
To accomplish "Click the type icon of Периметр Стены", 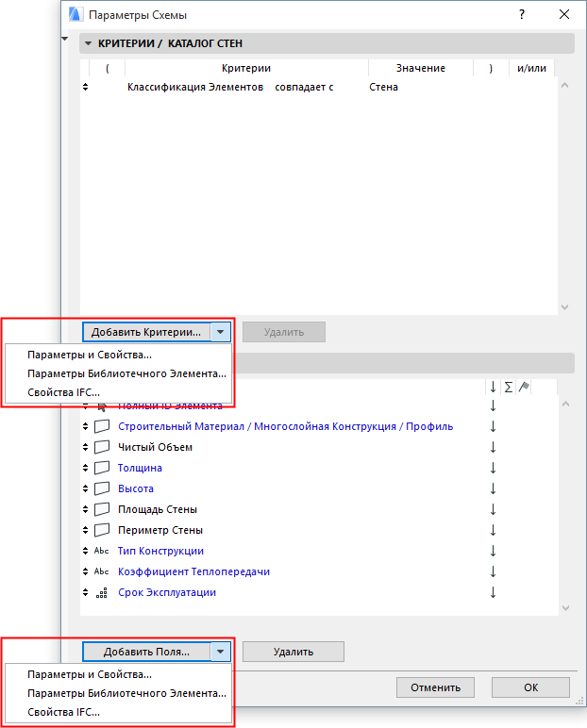I will pyautogui.click(x=102, y=530).
